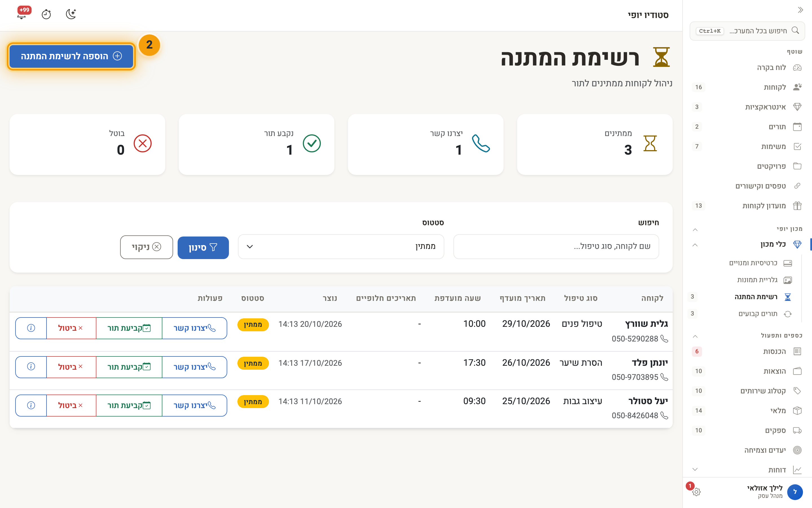Click הוספה לרשימת המתנה button
The image size is (812, 508).
coord(71,56)
